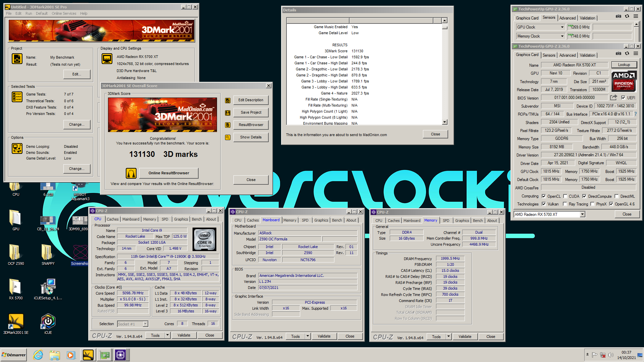Toggle the UEFI checkbox in GPU-Z
The image size is (644, 362).
(x=623, y=98)
